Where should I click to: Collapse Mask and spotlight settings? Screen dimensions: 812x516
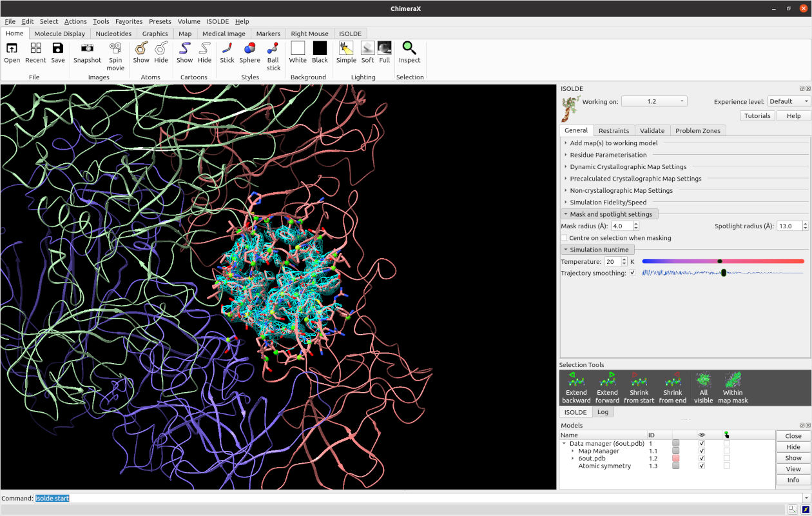coord(609,214)
